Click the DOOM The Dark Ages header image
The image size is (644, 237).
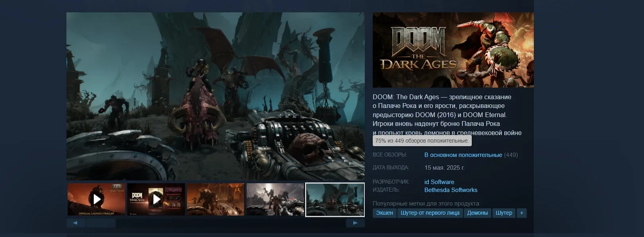pos(453,50)
